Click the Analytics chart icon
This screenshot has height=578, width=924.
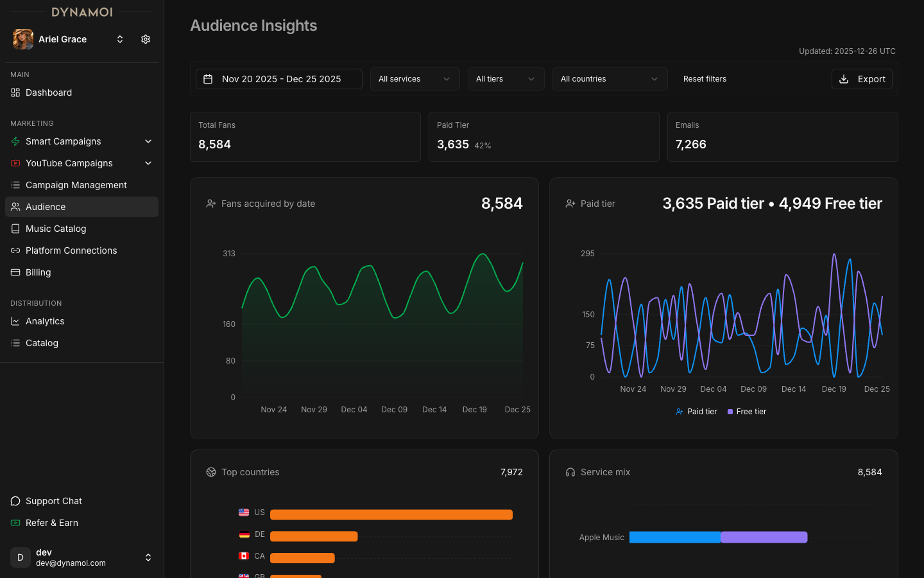(x=14, y=321)
